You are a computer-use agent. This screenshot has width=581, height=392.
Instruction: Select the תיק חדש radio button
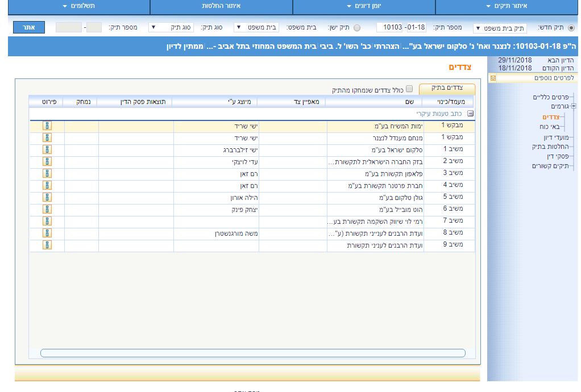coord(571,28)
